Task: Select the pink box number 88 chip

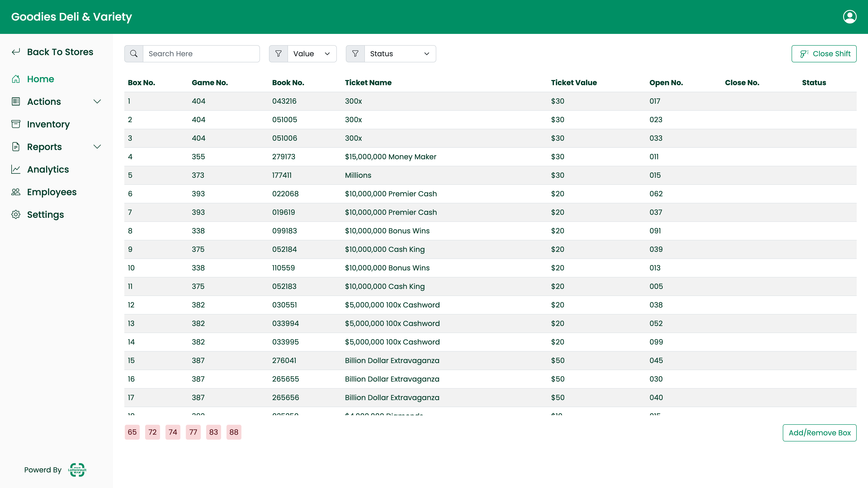Action: pos(234,432)
